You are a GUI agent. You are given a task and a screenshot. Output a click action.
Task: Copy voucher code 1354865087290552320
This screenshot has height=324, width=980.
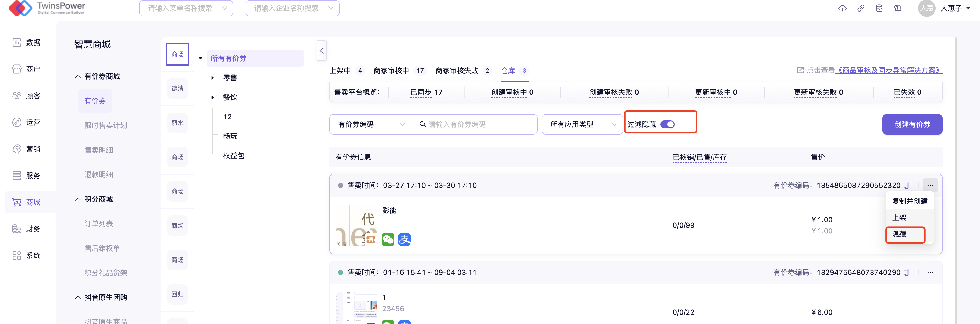(907, 185)
